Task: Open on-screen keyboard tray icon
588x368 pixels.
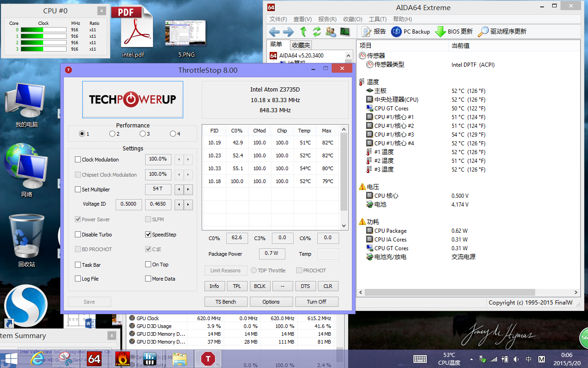Action: pos(420,359)
